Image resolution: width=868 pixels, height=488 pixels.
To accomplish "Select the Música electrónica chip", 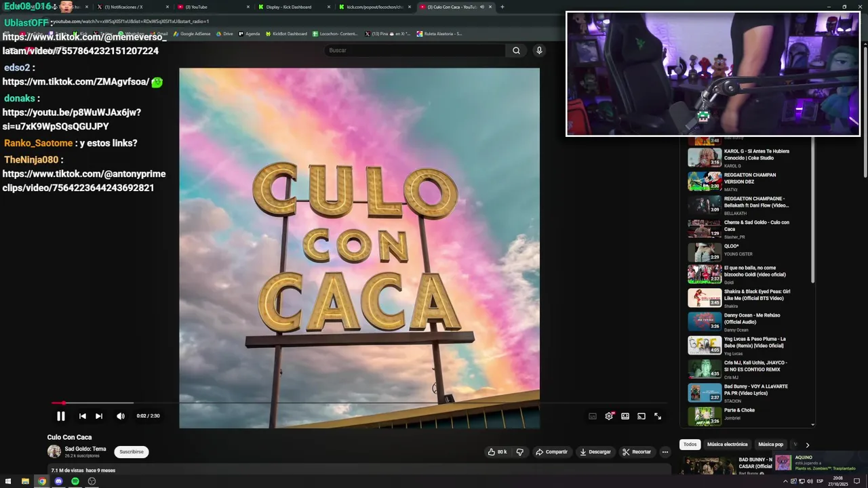I will [727, 445].
